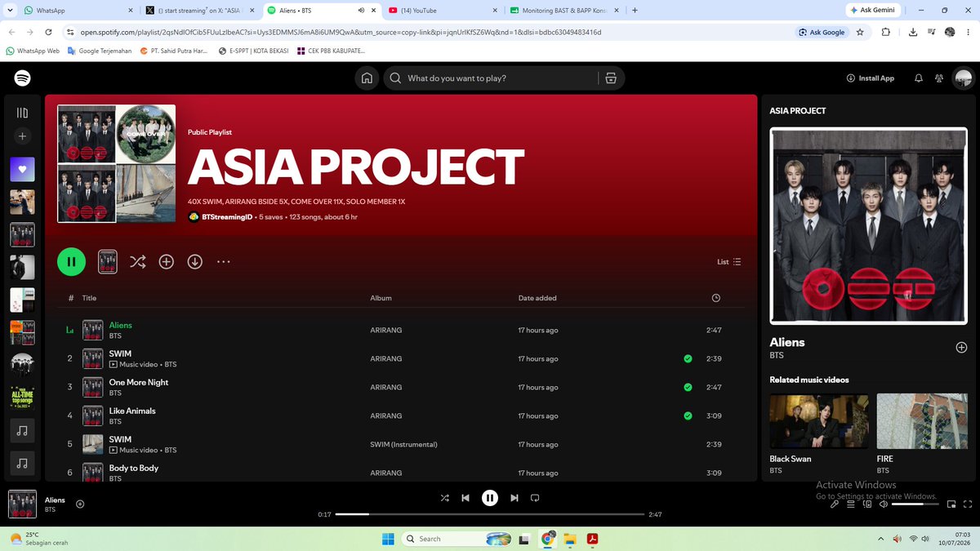View site information icon in address bar

[x=70, y=32]
